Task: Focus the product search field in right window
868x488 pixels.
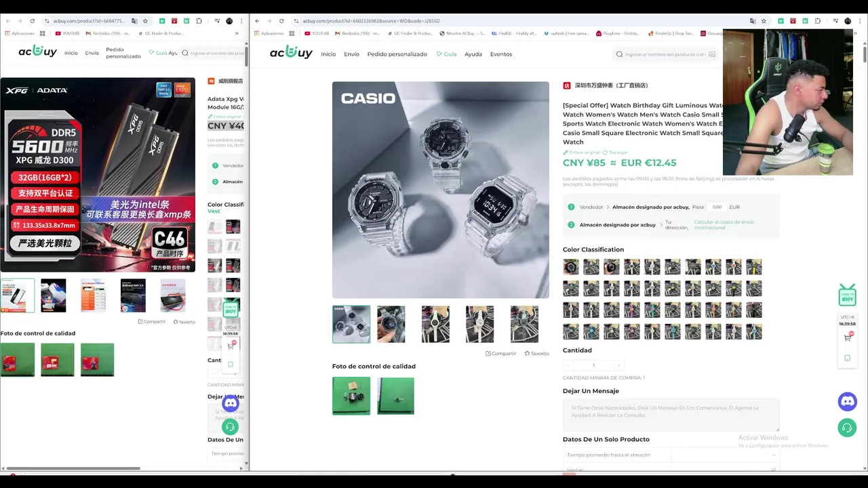Action: coord(665,54)
